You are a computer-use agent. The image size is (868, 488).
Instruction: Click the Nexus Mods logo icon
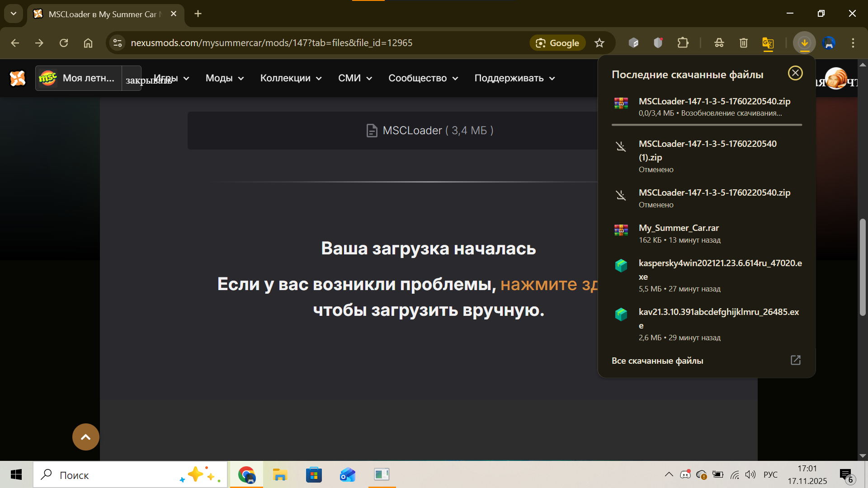click(18, 78)
